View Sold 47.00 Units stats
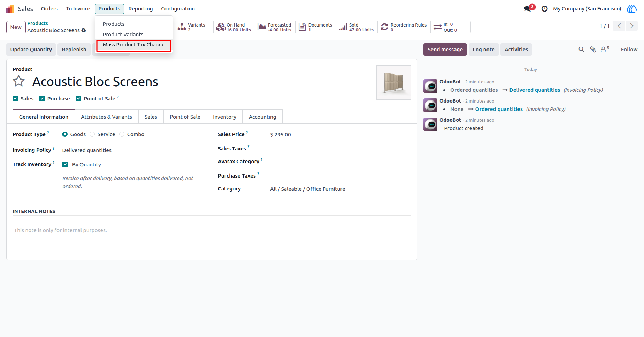 click(x=357, y=27)
